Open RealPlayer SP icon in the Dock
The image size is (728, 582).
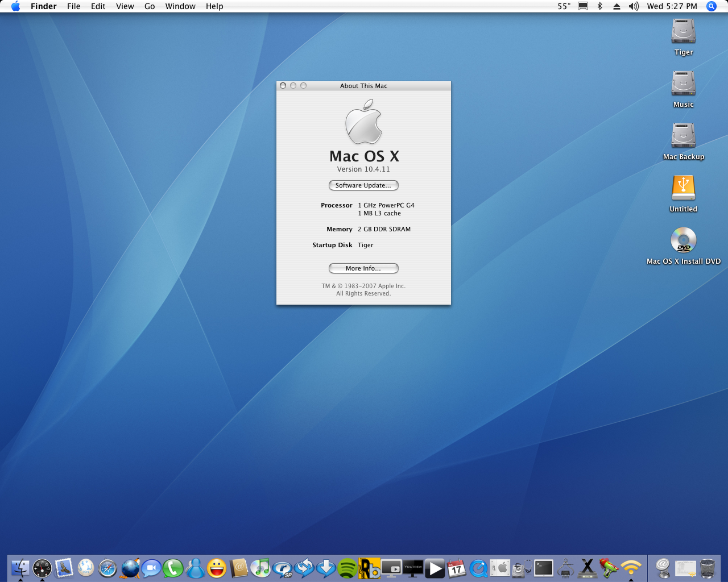(282, 568)
